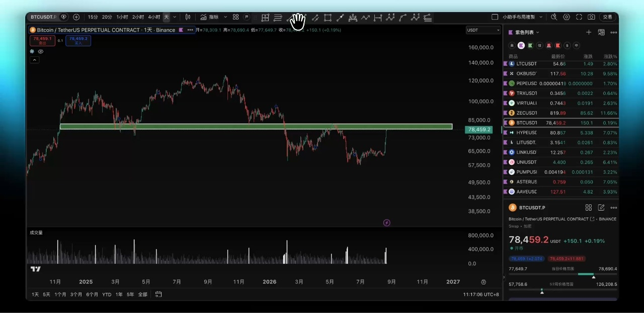Click the plus compare symbol icon
The width and height of the screenshot is (644, 313).
click(76, 17)
